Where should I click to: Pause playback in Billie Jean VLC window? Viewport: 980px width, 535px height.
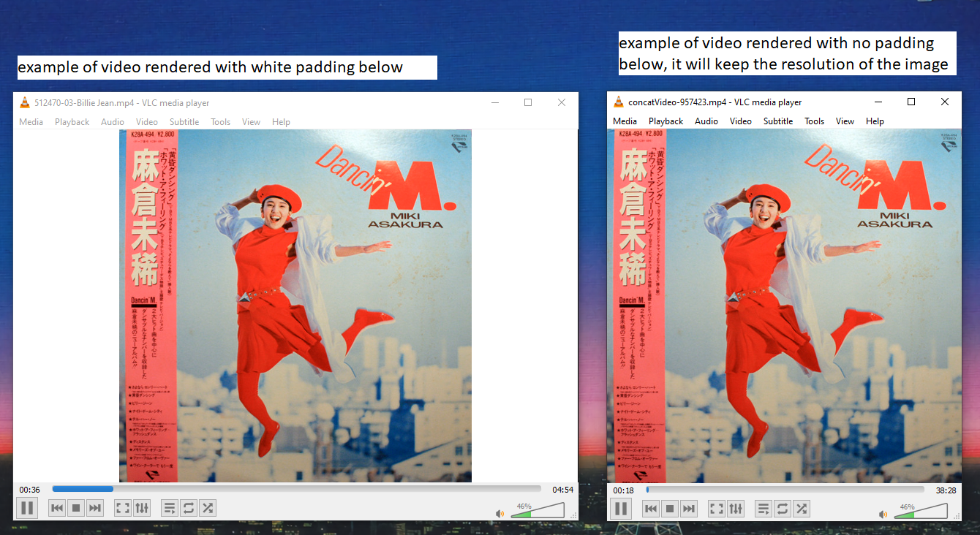(27, 508)
